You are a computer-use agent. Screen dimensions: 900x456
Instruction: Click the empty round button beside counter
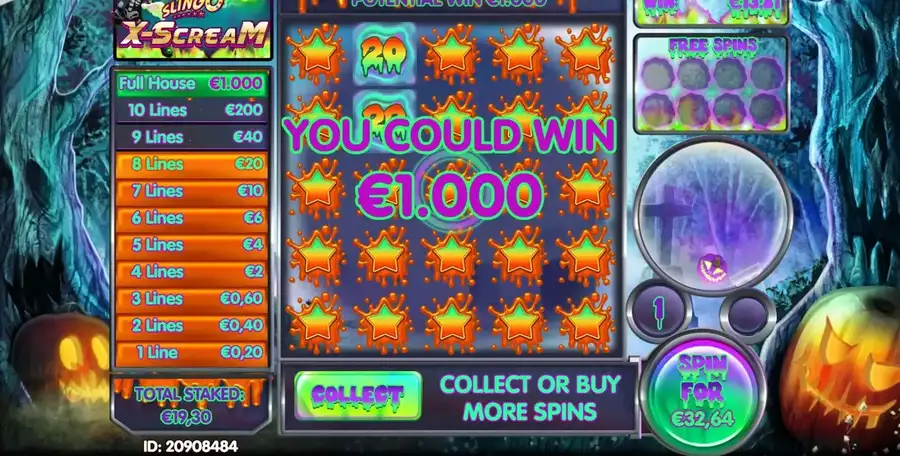(x=747, y=315)
